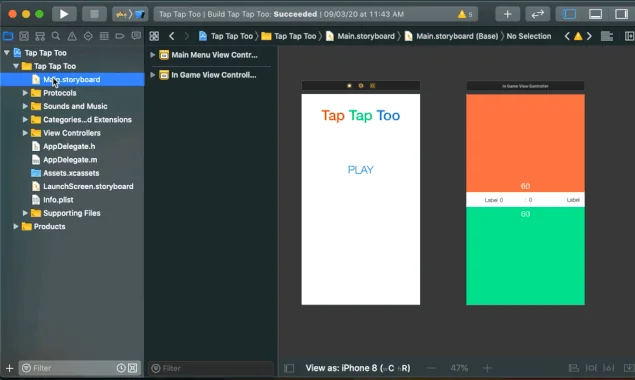Add an editor on the right
The width and height of the screenshot is (635, 380).
tap(629, 36)
